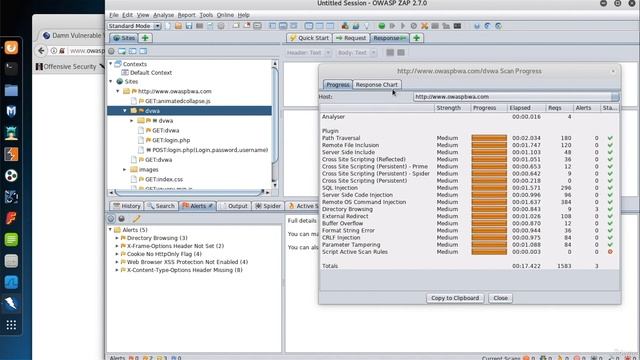Collapse the Sites tree node
Viewport: 640px width, 360px height.
tap(111, 81)
